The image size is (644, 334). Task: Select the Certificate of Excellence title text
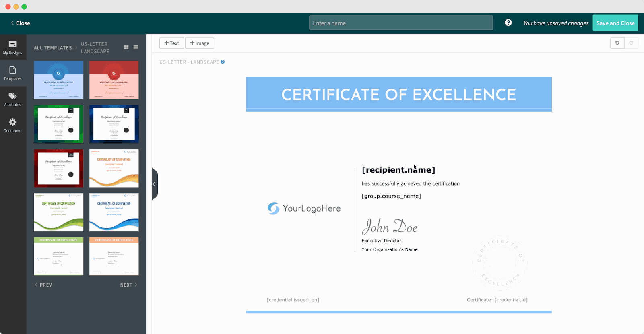[x=398, y=95]
